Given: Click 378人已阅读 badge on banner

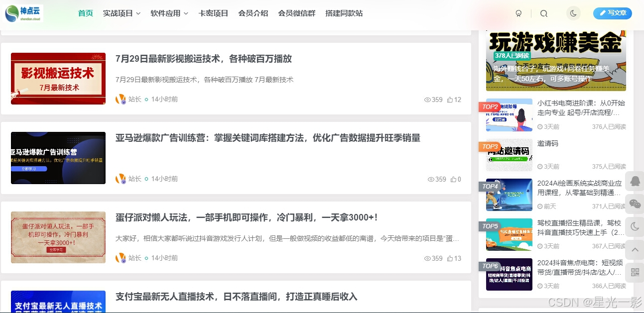Looking at the screenshot, I should (512, 55).
